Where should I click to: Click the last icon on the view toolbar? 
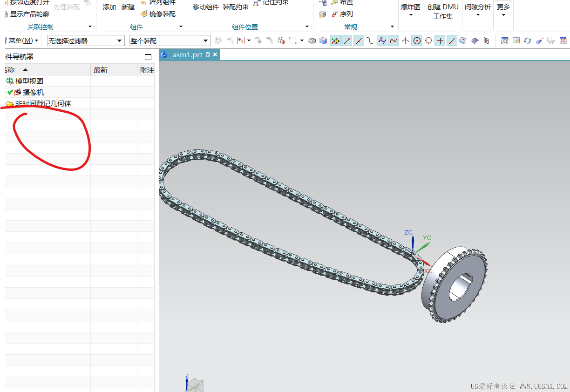pos(563,41)
